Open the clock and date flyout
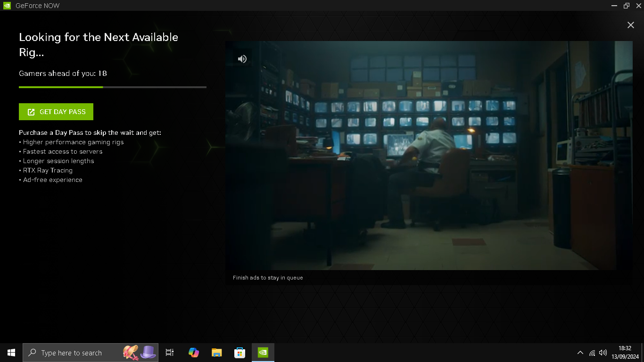 click(625, 353)
